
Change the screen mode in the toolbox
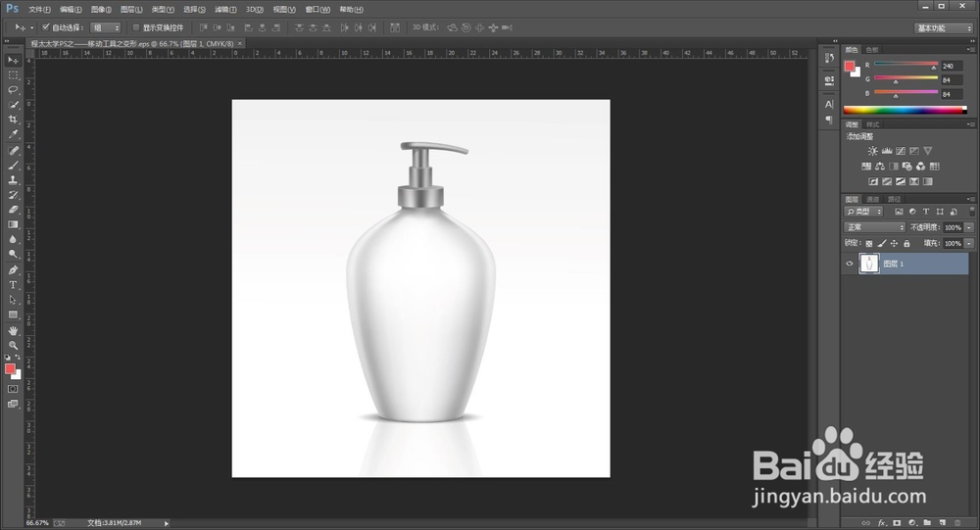(13, 404)
